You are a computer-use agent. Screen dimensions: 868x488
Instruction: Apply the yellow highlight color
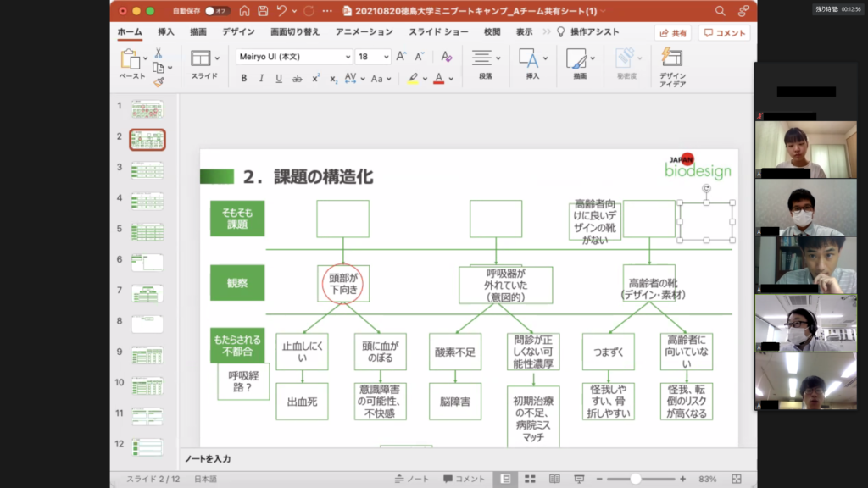(x=413, y=79)
